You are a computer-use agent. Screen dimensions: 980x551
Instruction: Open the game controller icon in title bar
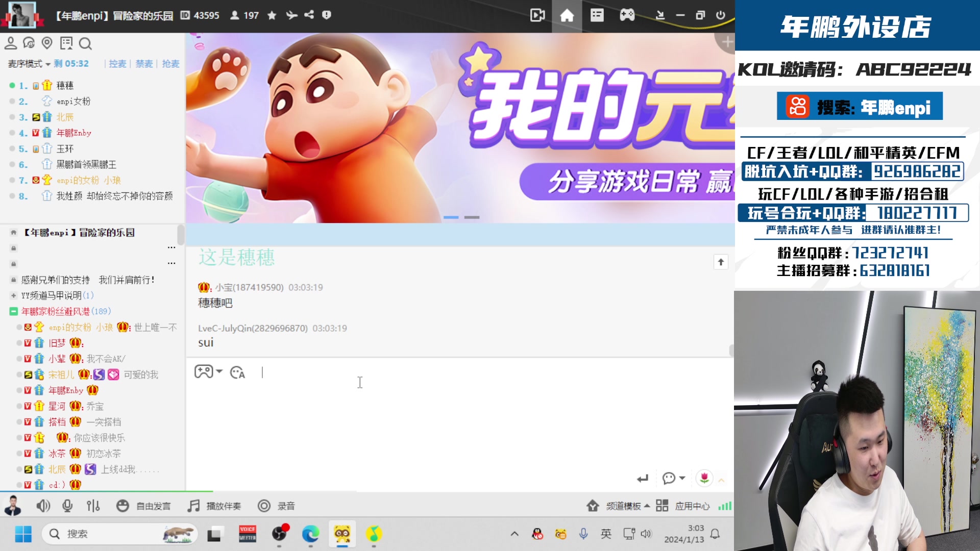(x=627, y=15)
